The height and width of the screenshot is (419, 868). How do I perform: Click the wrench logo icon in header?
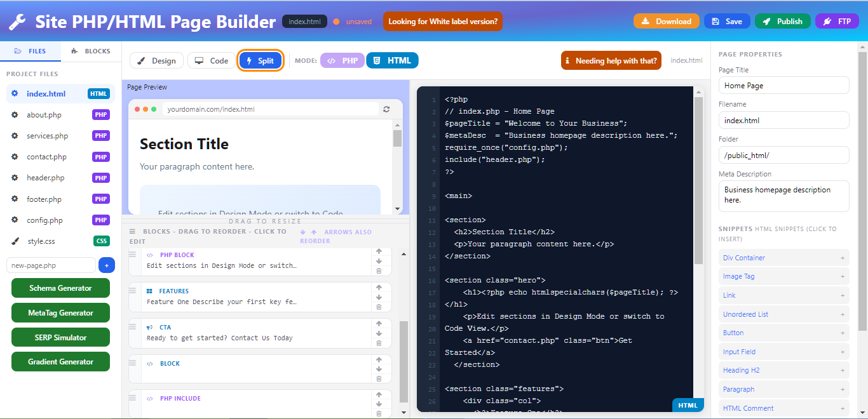(17, 22)
